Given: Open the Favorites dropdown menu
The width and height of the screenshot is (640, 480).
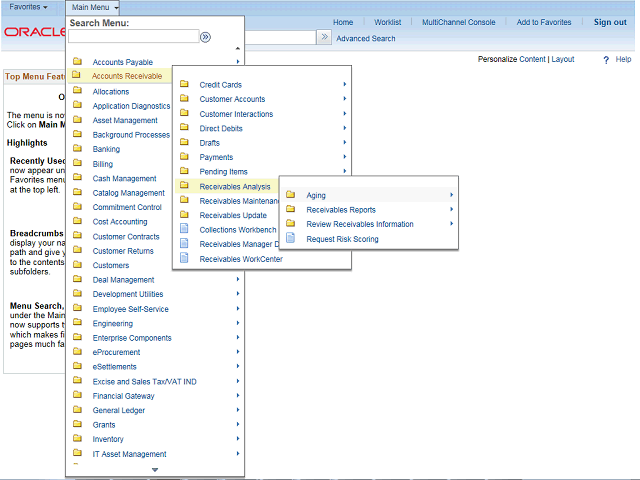Looking at the screenshot, I should coord(28,7).
